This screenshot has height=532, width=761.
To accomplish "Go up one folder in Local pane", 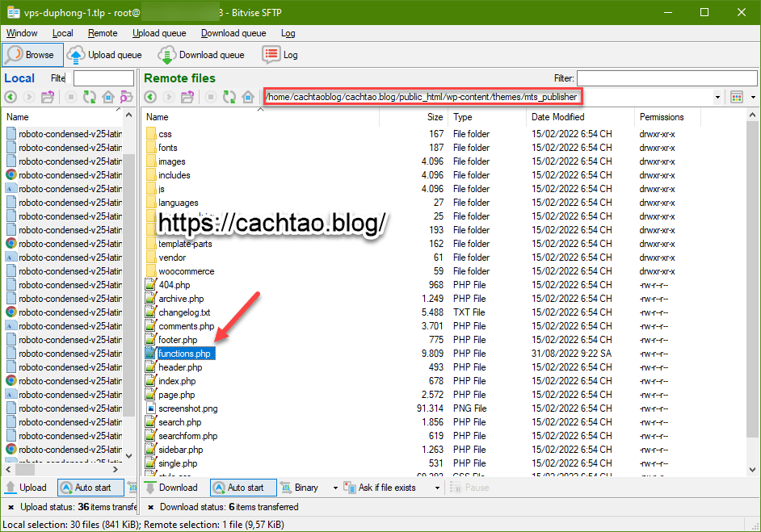I will click(x=48, y=97).
